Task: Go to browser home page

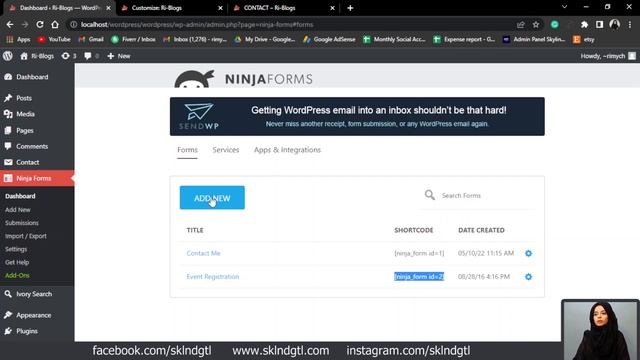Action: tap(55, 24)
